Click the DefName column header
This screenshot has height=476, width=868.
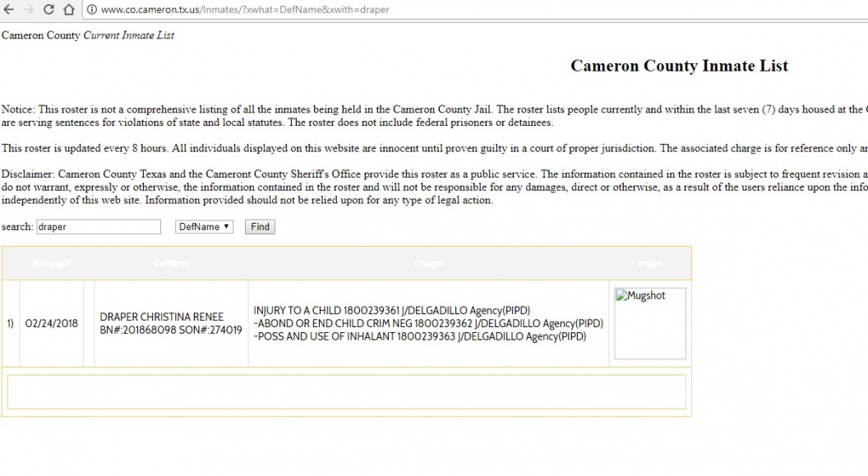171,263
